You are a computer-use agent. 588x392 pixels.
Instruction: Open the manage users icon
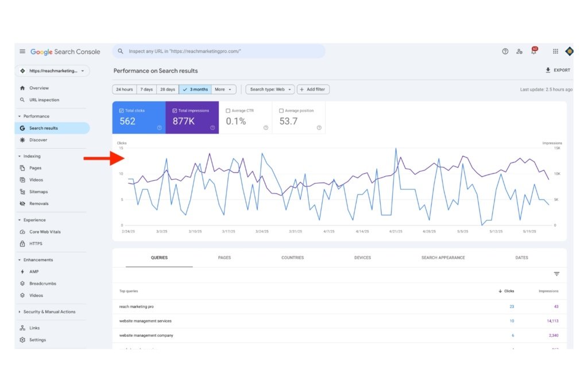coord(519,51)
